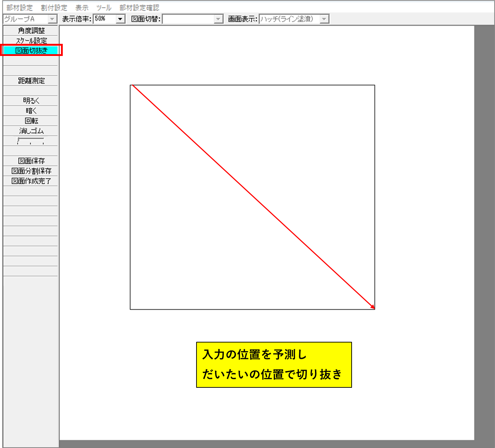This screenshot has height=448, width=495.
Task: Click the 図面分割保存 button
Action: coord(31,171)
